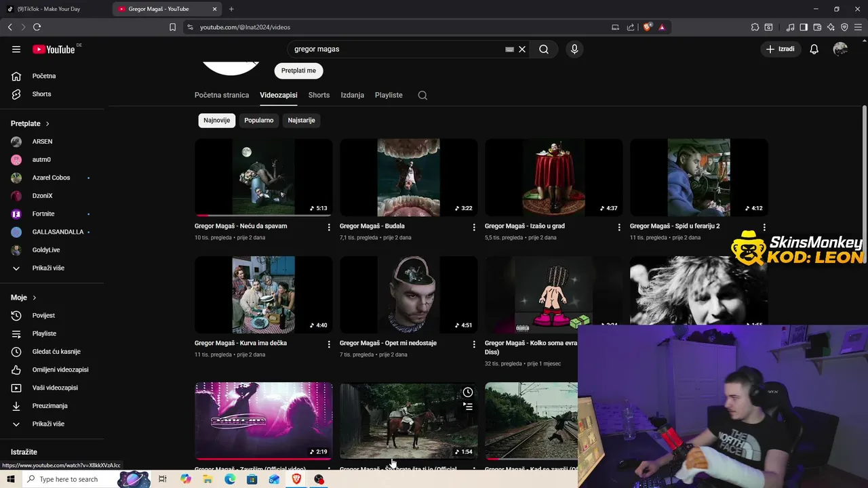Switch to TikTok browser tab

tap(54, 9)
